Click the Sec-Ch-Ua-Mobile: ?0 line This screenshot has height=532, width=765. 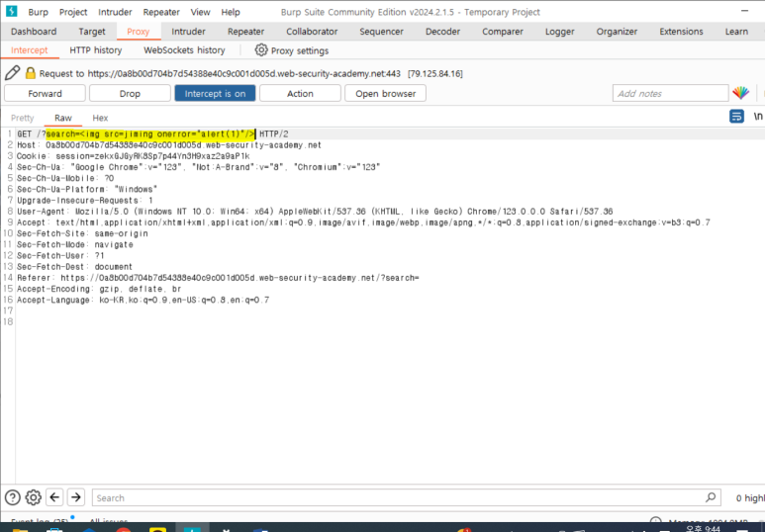point(65,178)
